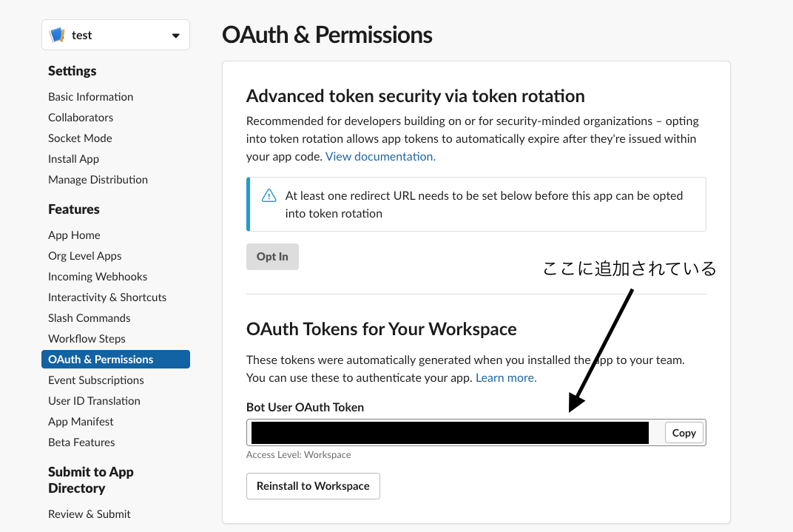Click the View documentation link
Viewport: 793px width, 532px height.
point(379,156)
